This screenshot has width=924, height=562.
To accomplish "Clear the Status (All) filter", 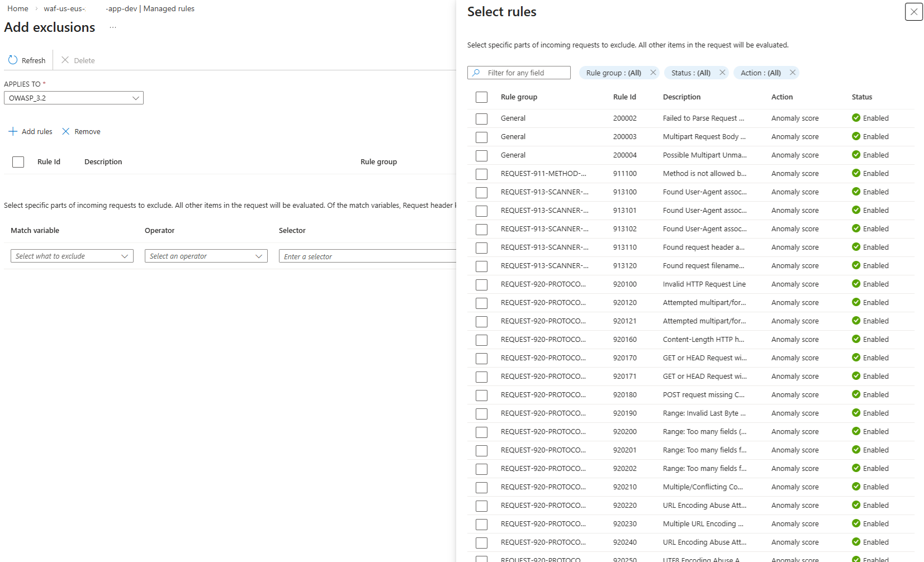I will pyautogui.click(x=722, y=73).
